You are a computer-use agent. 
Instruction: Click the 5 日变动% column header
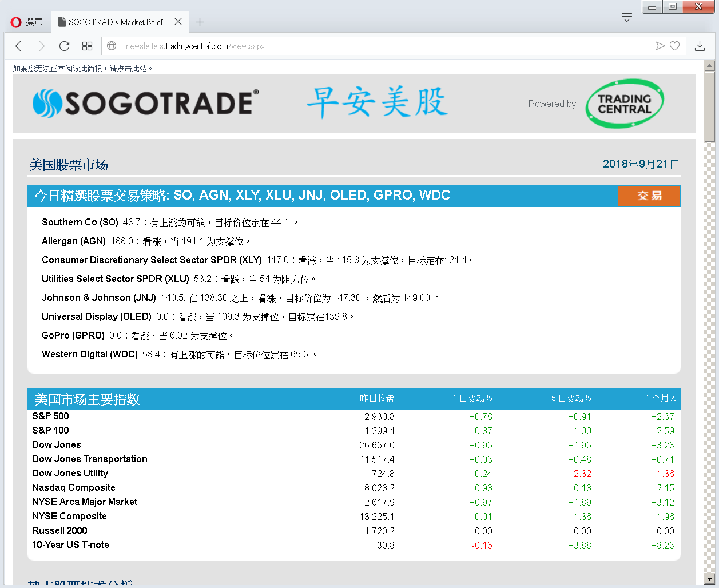coord(571,398)
